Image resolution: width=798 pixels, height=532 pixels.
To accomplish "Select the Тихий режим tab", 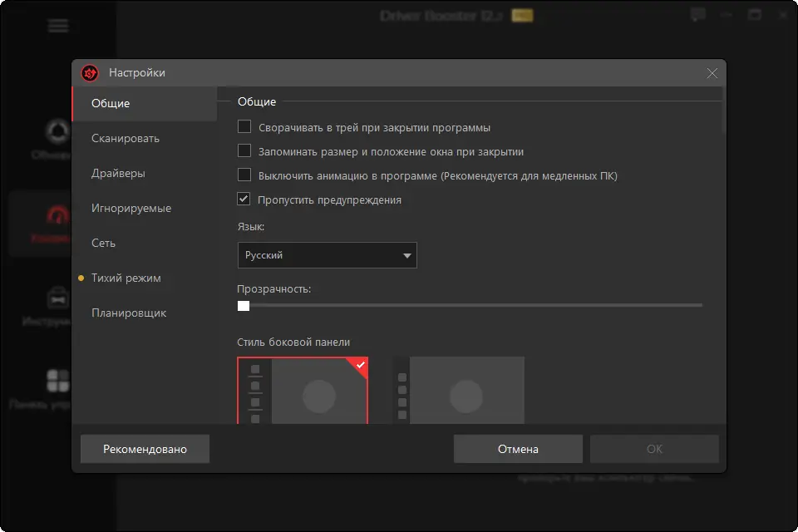I will (x=145, y=278).
